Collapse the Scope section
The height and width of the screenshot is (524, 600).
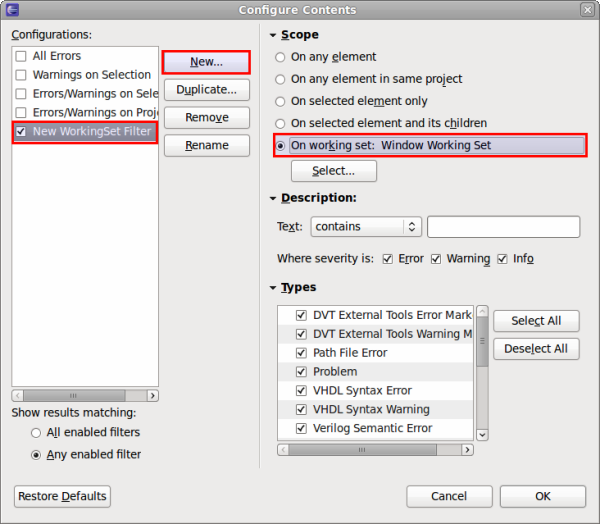pos(273,35)
